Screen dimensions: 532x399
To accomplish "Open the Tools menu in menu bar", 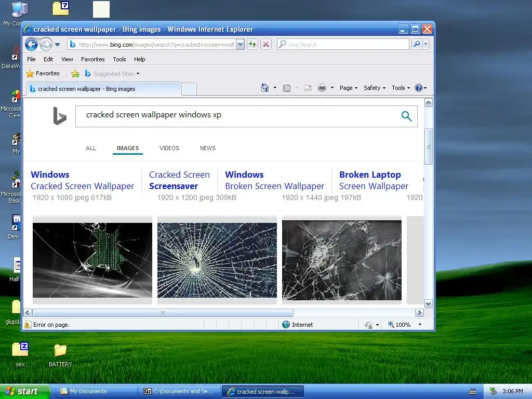I will click(119, 59).
